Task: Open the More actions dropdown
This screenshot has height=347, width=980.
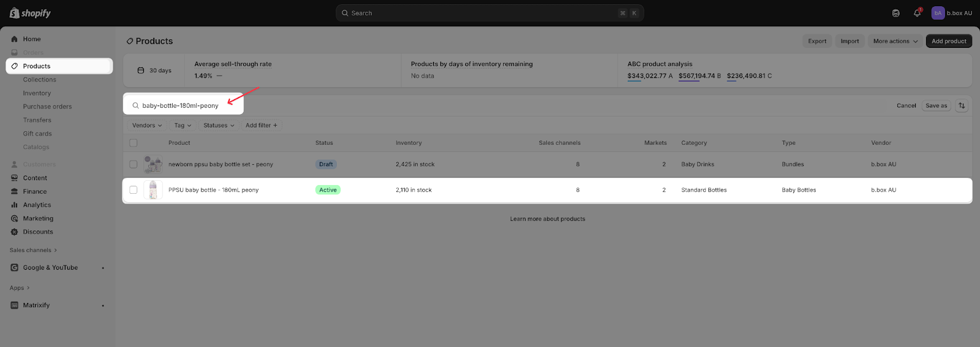Action: pos(895,41)
